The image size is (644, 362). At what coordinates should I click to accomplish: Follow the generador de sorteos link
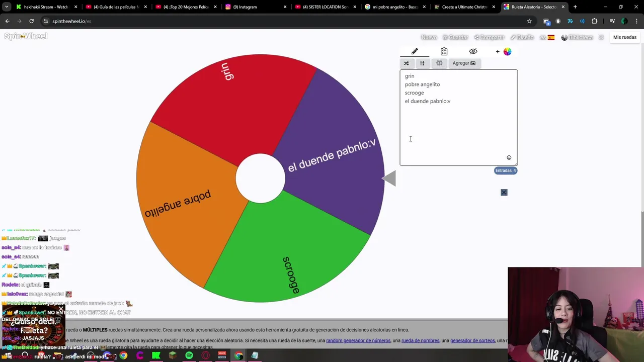pyautogui.click(x=472, y=340)
